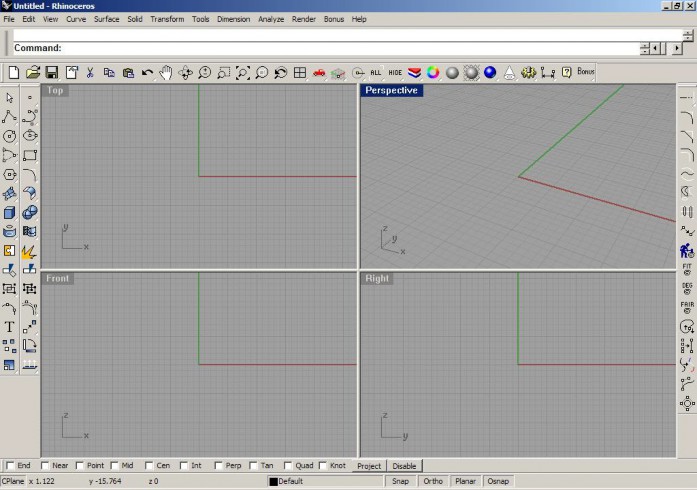This screenshot has height=490, width=697.
Task: Open the Transform menu
Action: (167, 19)
